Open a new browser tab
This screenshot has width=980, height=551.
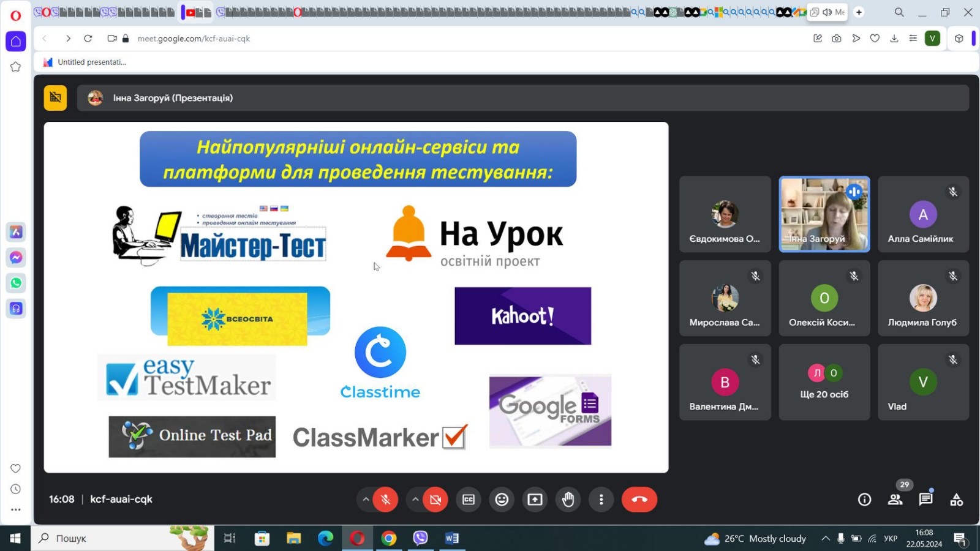click(859, 12)
